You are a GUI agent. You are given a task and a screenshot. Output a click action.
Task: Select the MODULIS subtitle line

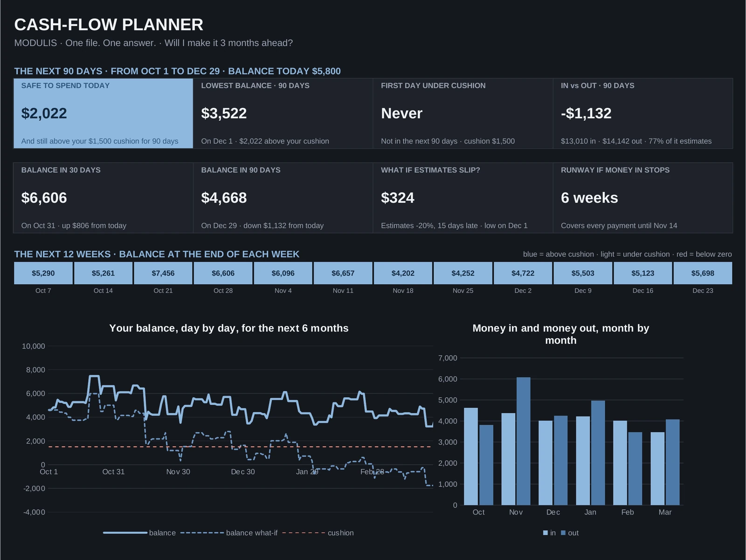(153, 43)
